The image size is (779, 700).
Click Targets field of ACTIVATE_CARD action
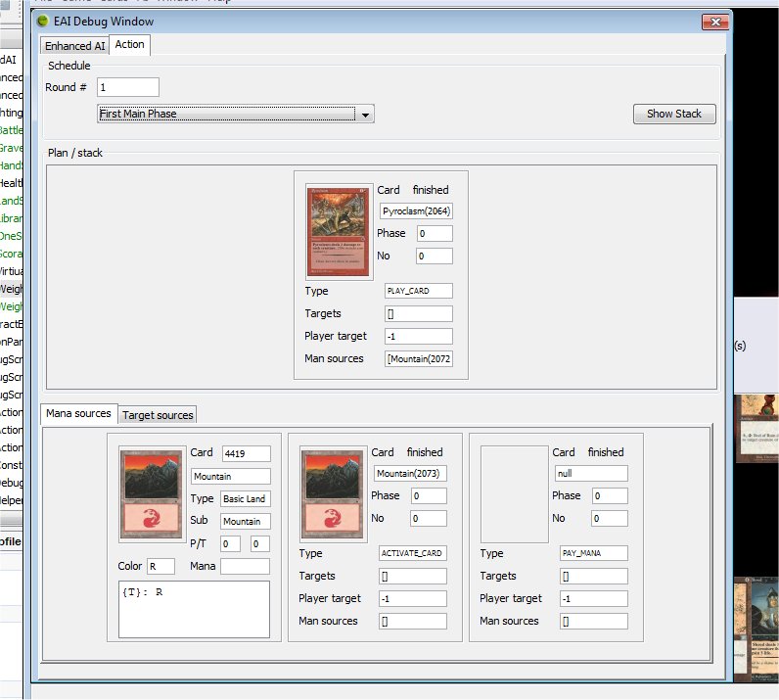click(x=412, y=577)
